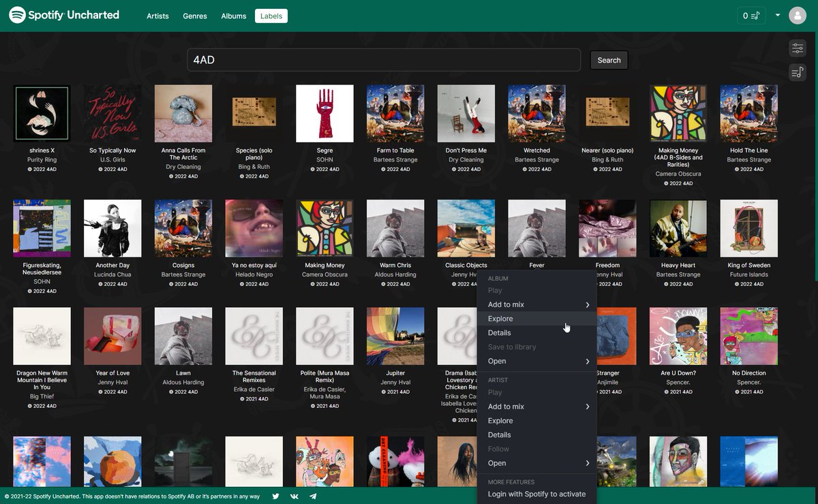Focus the search field containing 4AD
The height and width of the screenshot is (504, 818).
(384, 60)
